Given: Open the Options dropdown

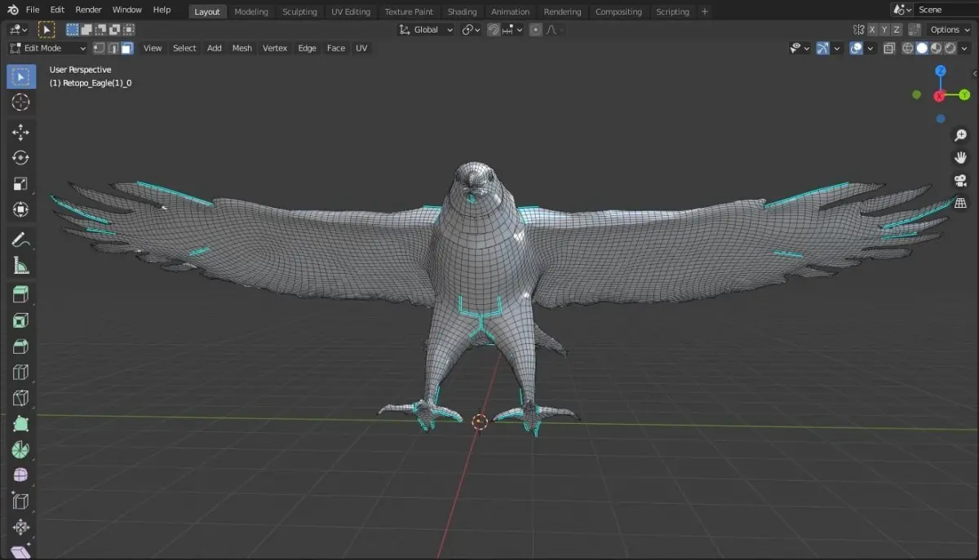Looking at the screenshot, I should click(949, 29).
